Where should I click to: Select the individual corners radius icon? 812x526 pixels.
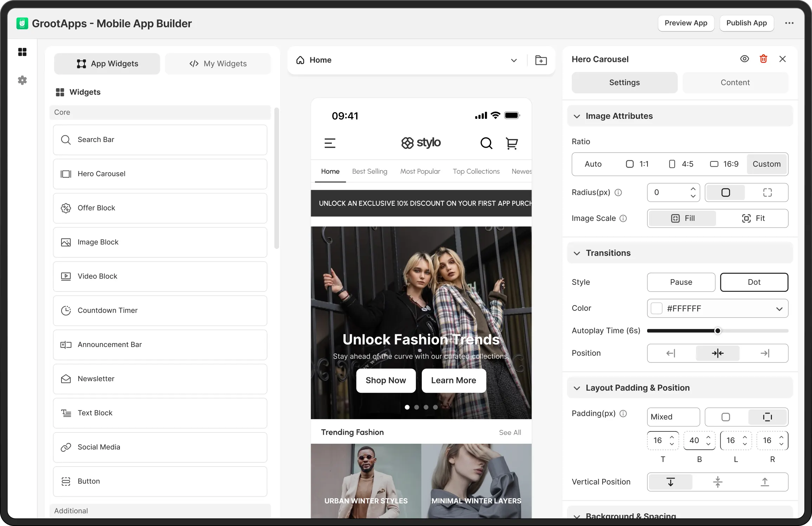(767, 192)
